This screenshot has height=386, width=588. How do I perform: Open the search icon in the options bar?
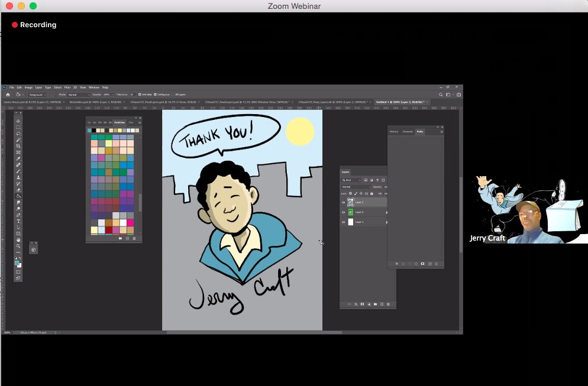441,95
